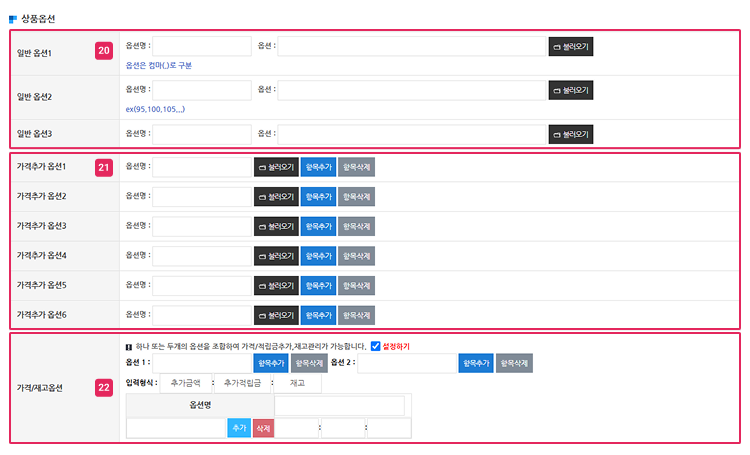Click 항목추가 next to 옵션 2
Screen dimensions: 750x455
[x=475, y=363]
